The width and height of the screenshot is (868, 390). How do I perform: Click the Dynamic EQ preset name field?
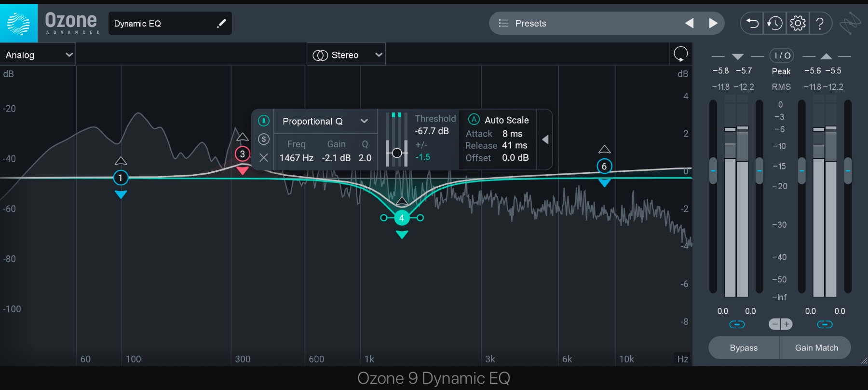tap(170, 23)
